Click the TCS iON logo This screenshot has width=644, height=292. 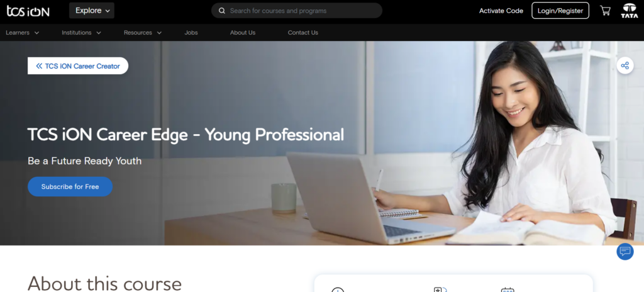point(28,11)
